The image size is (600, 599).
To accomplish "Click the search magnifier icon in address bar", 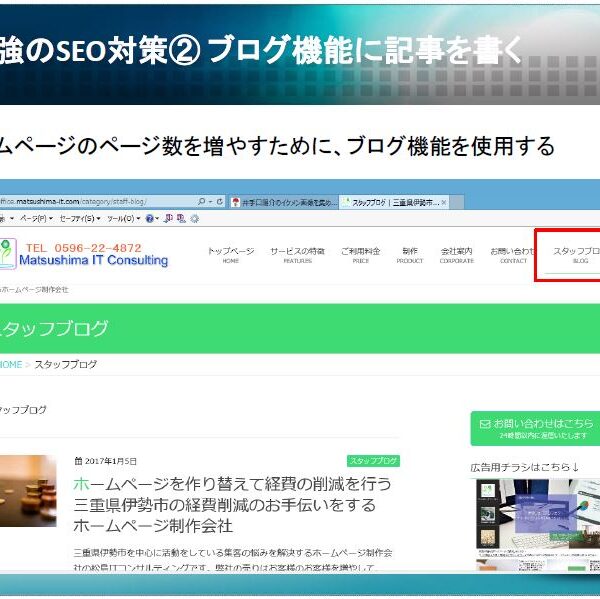I will (204, 201).
